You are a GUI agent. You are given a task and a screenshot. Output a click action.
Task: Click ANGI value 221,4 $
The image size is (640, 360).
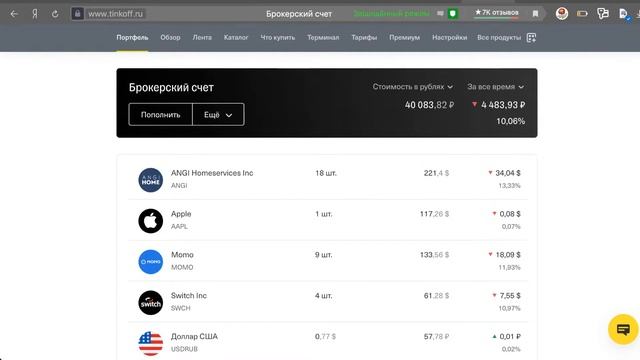(x=436, y=173)
